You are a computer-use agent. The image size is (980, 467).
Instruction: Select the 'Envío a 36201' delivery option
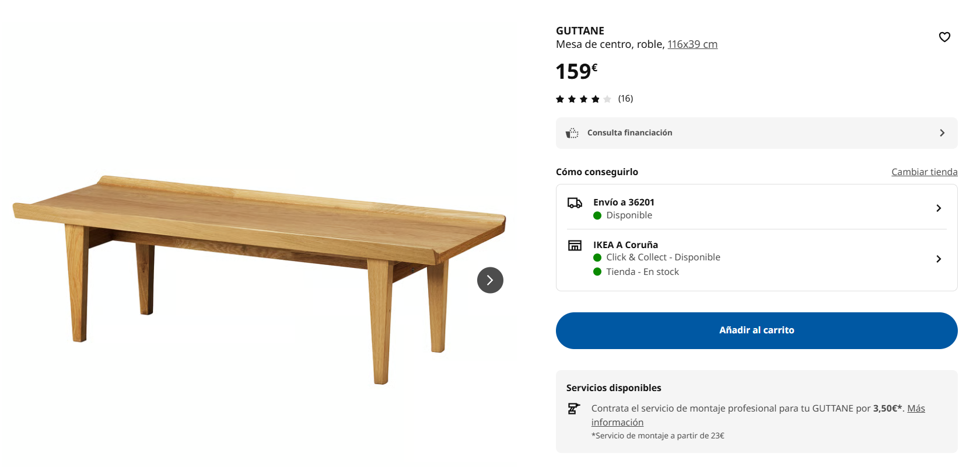tap(624, 203)
